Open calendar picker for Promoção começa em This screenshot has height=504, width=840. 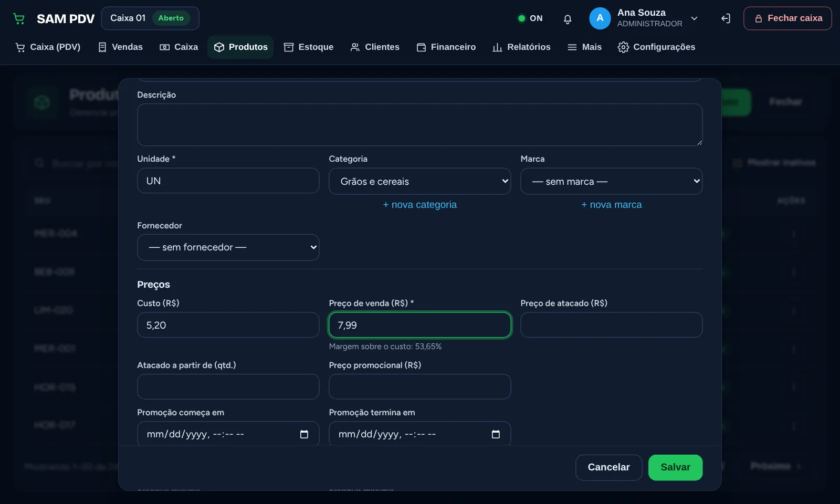click(304, 434)
